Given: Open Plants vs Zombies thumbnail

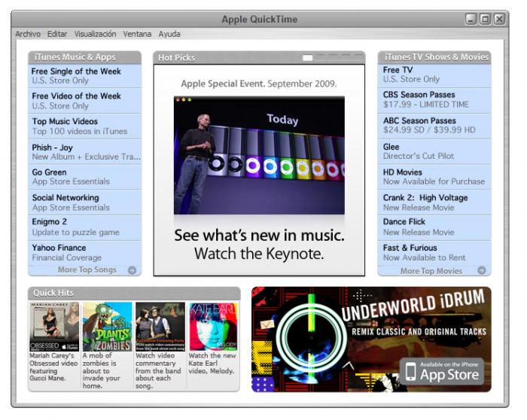Looking at the screenshot, I should [107, 327].
